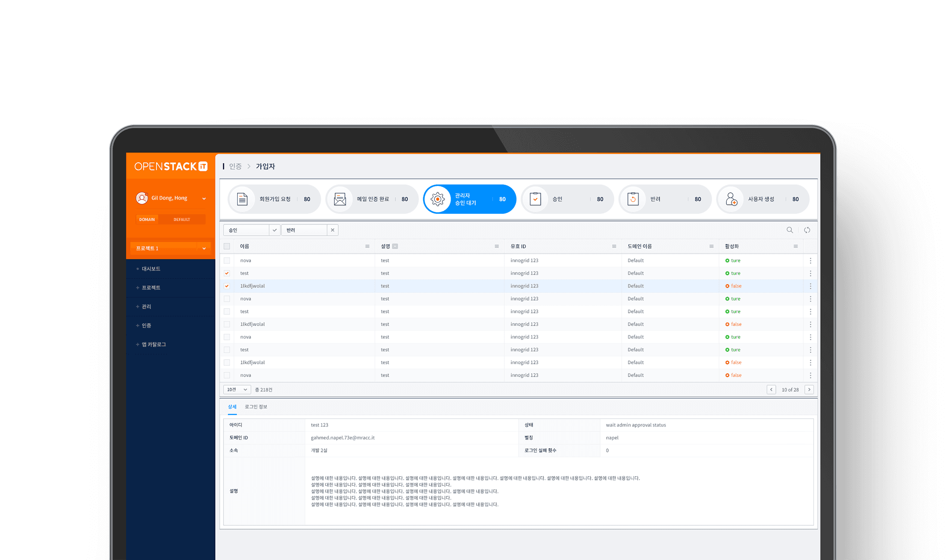Open more-options on the checked test row
949x560 pixels.
pyautogui.click(x=810, y=273)
